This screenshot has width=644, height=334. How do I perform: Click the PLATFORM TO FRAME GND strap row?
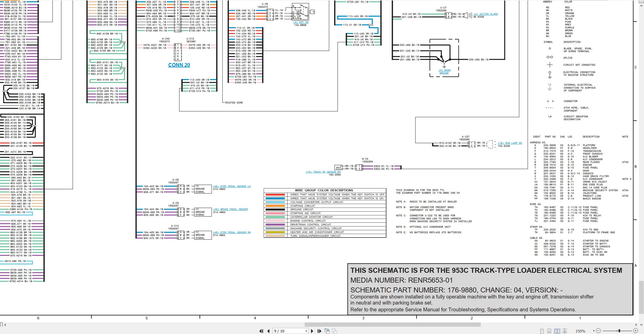[574, 232]
